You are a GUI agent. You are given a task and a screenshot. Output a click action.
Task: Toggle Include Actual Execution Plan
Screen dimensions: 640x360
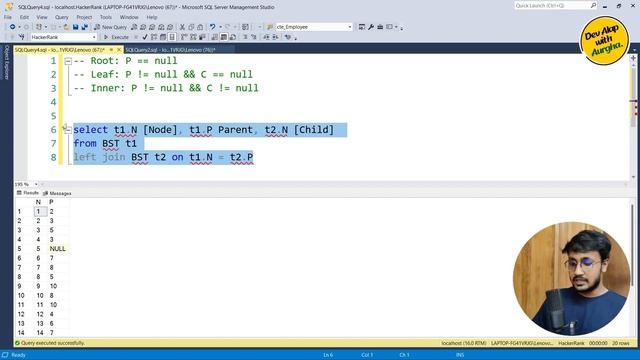[184, 37]
